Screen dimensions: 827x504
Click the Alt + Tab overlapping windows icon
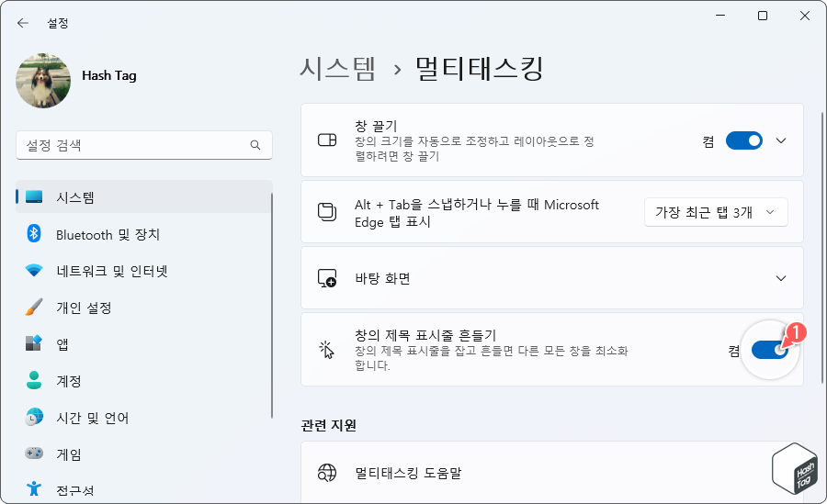point(327,212)
